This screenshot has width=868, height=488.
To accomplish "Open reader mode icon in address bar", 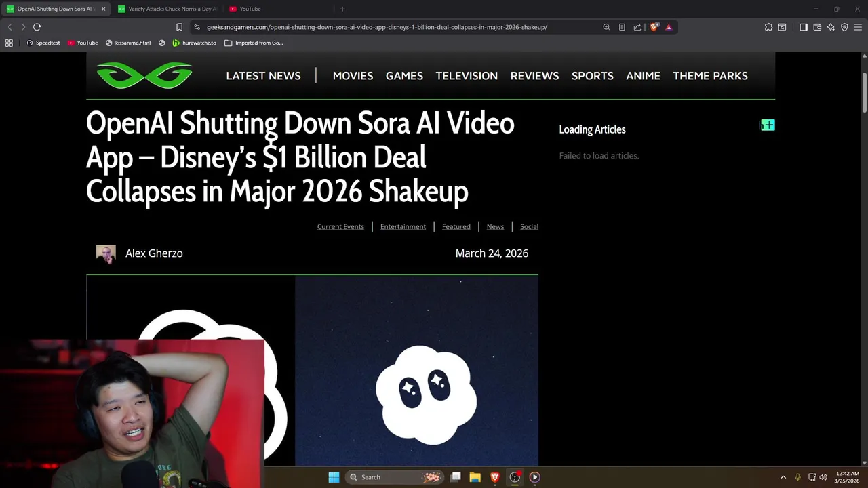I will 622,27.
